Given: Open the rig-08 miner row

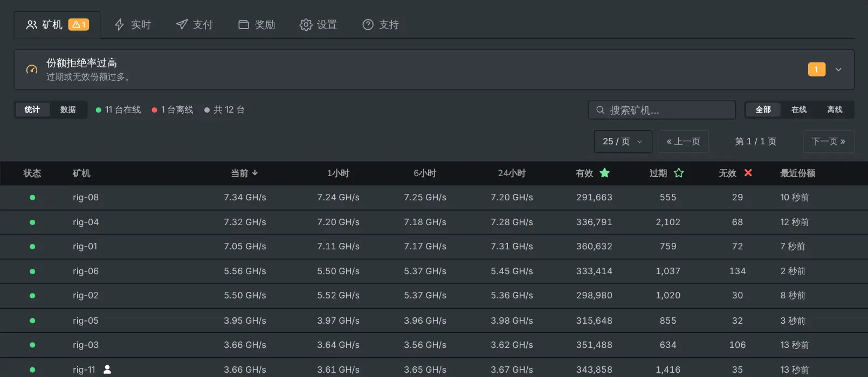Looking at the screenshot, I should [434, 198].
